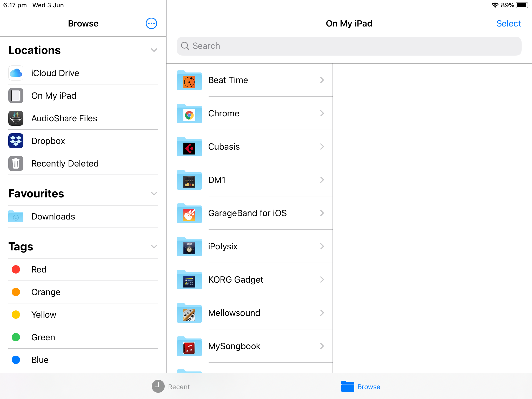
Task: Expand the Chrome row chevron
Action: (x=322, y=113)
